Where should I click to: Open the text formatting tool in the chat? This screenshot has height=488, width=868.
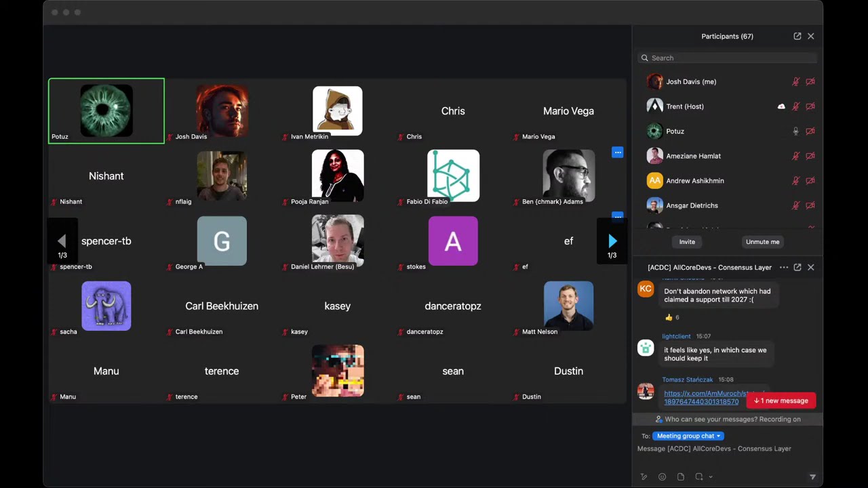[644, 476]
